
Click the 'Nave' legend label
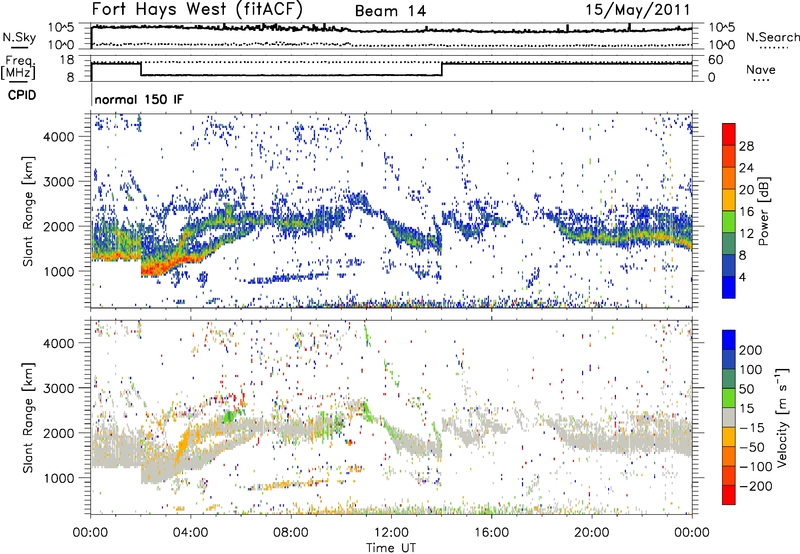tap(761, 69)
